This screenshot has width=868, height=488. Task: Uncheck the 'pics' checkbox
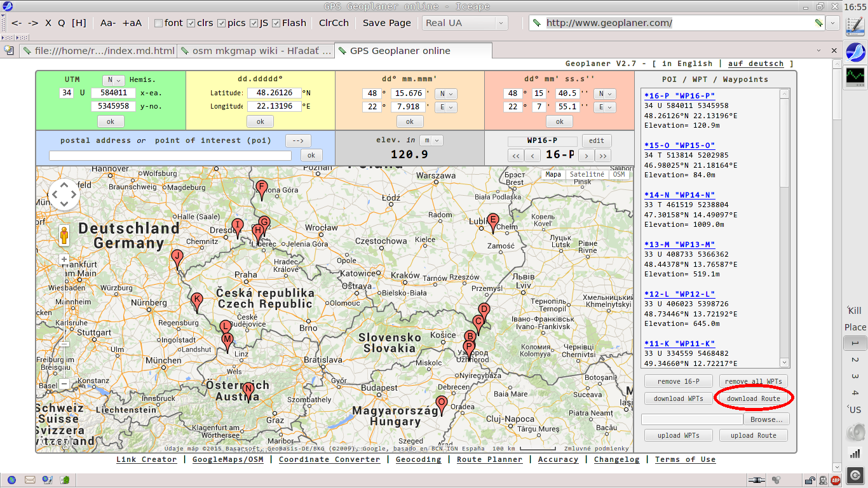[x=221, y=23]
